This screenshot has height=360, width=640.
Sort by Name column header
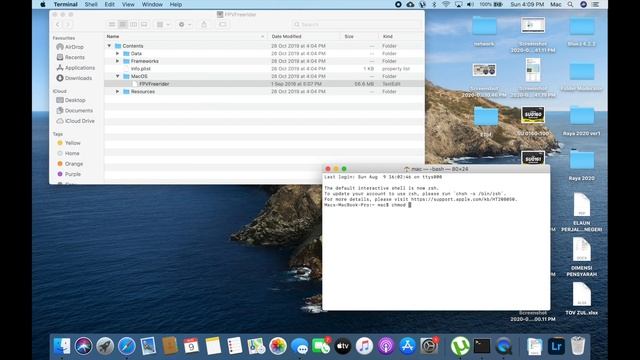(186, 36)
